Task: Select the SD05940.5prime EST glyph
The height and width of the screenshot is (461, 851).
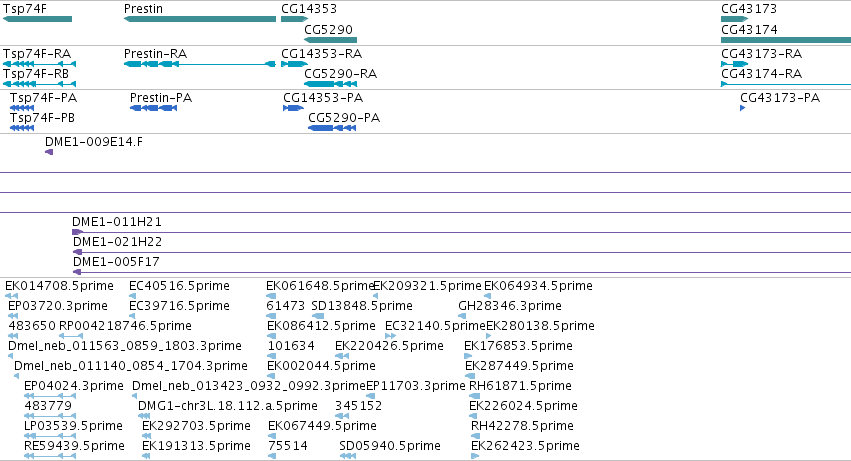Action: (348, 456)
